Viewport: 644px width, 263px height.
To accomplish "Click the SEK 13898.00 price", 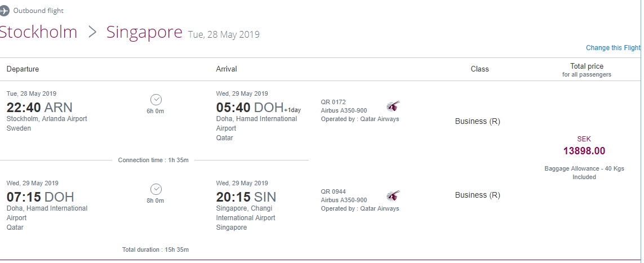I will 584,150.
